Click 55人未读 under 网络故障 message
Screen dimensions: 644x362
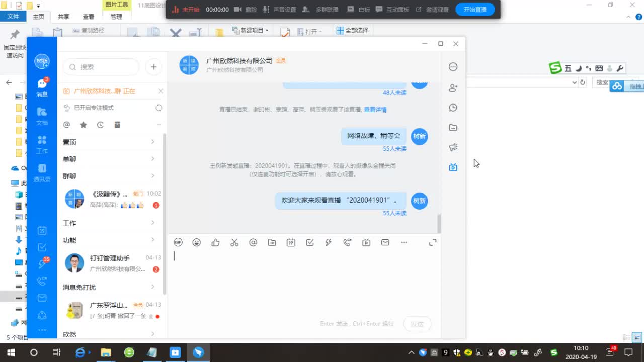pos(394,149)
